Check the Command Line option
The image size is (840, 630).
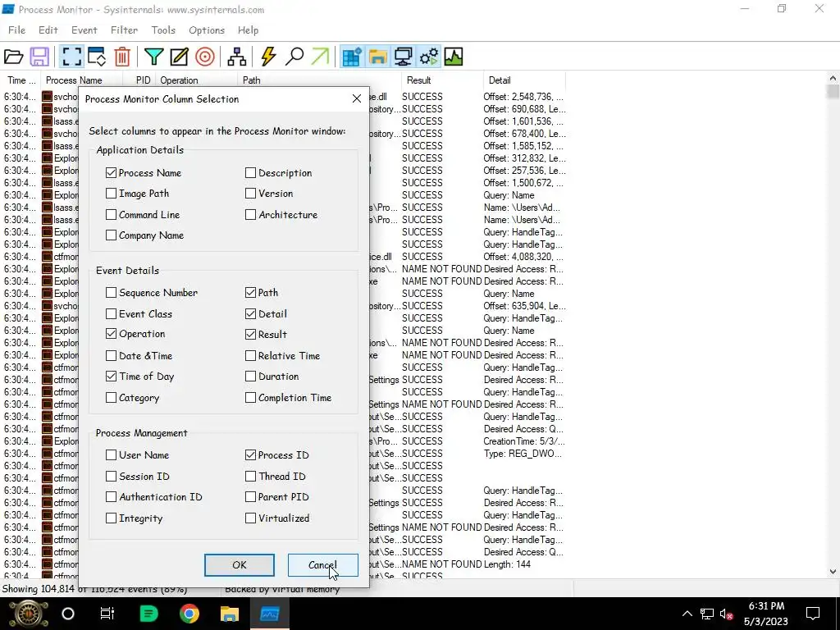point(111,214)
